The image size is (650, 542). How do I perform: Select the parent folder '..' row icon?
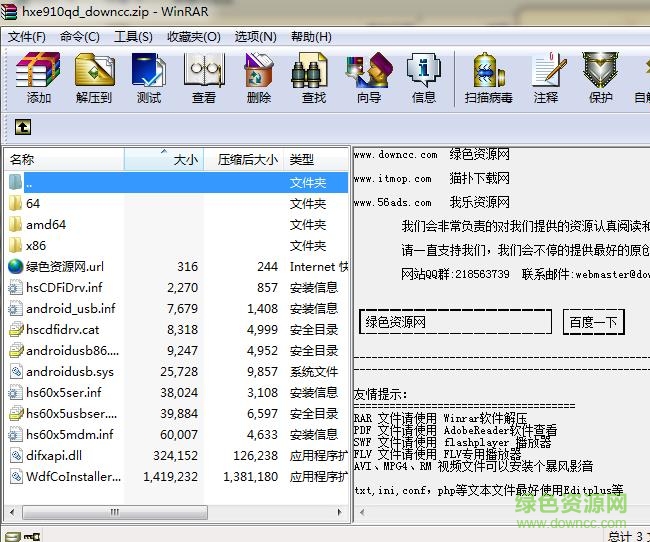click(15, 182)
